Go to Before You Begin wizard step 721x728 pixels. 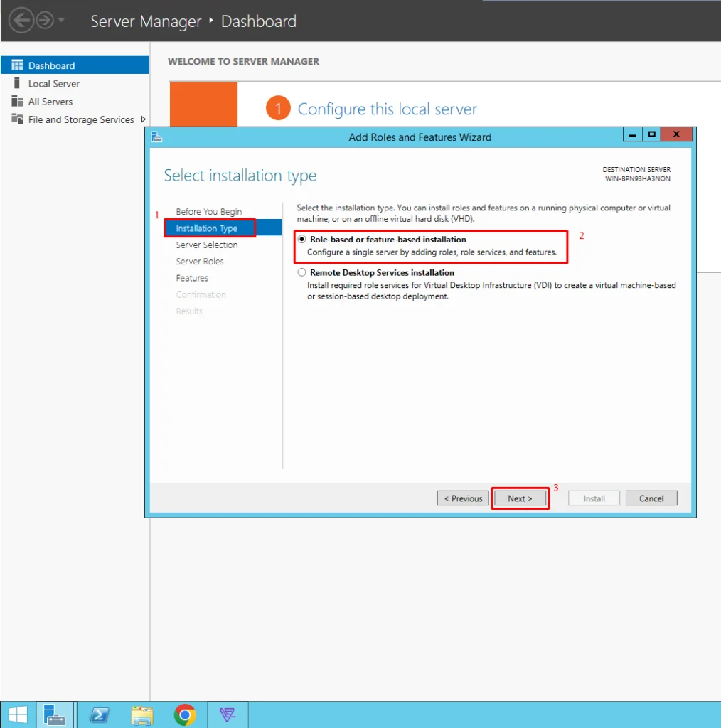(209, 212)
